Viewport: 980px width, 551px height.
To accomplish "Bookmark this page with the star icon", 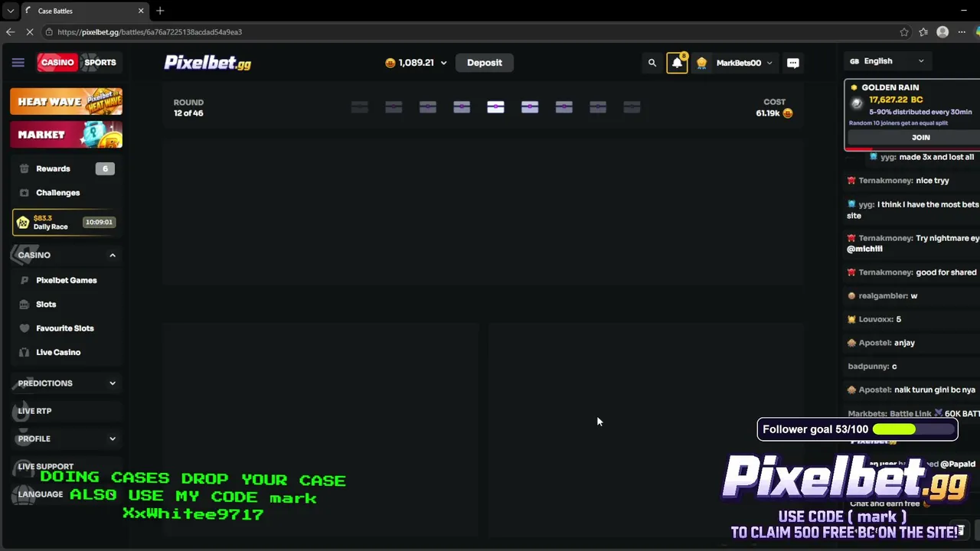I will click(x=904, y=32).
